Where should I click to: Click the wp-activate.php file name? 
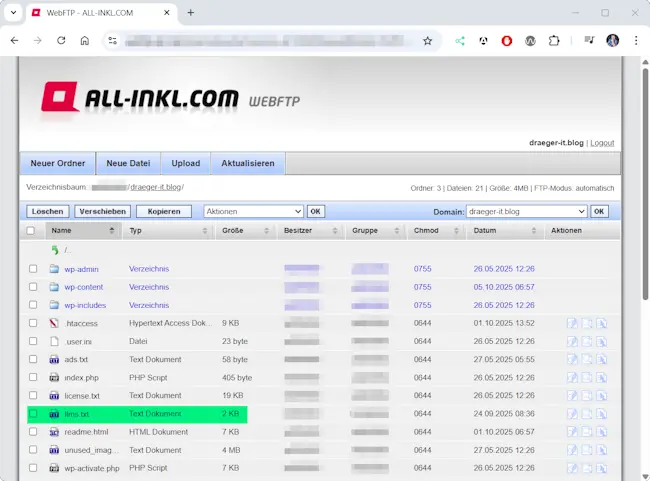[92, 468]
